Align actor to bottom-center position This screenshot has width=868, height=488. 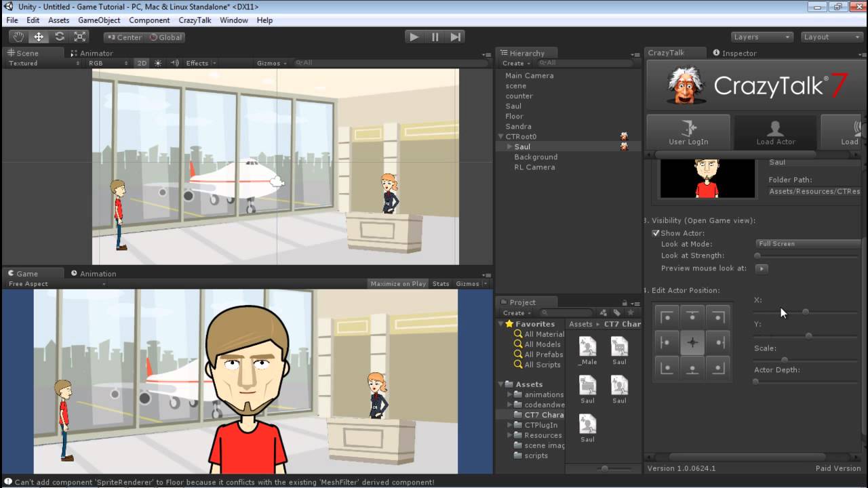692,367
